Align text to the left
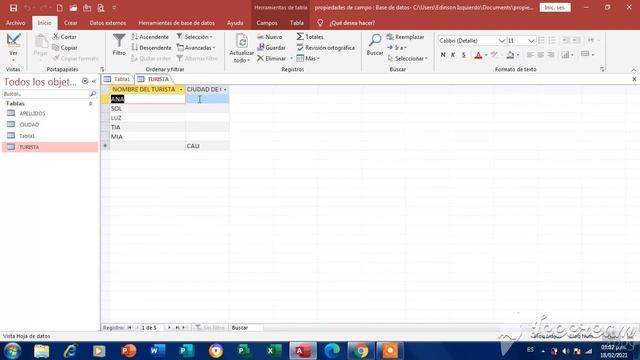This screenshot has height=360, width=640. click(x=530, y=55)
